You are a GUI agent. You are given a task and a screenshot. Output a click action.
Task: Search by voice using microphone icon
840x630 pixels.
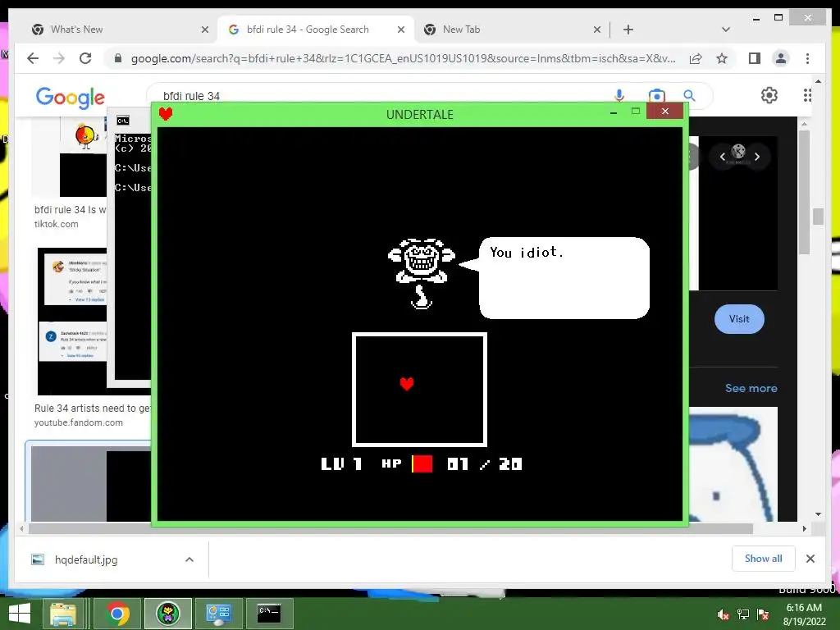(619, 95)
